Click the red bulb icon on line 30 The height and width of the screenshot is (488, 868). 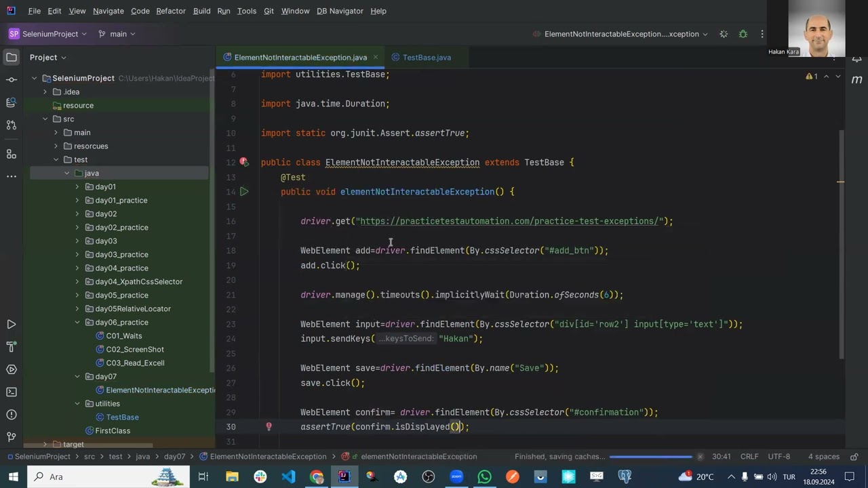269,426
